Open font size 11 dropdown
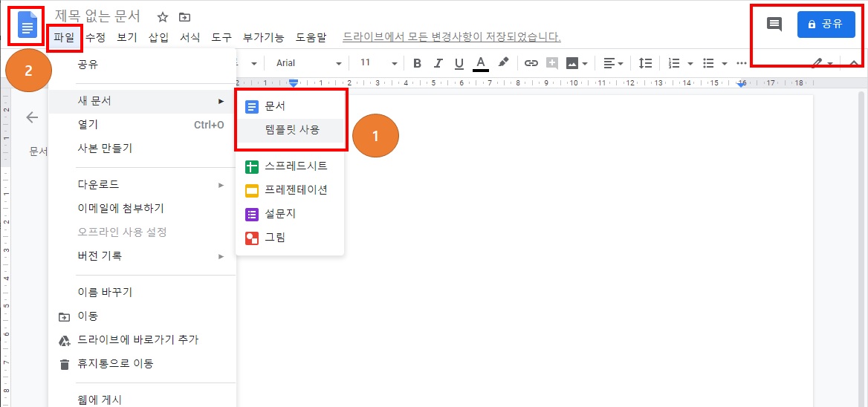The width and height of the screenshot is (868, 407). click(379, 64)
